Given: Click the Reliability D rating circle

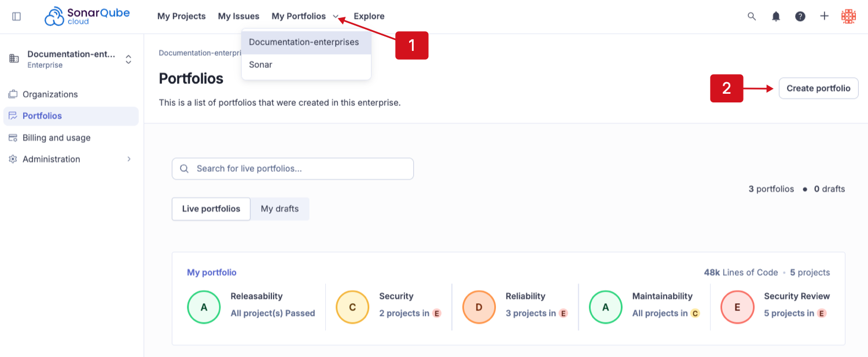Looking at the screenshot, I should 479,307.
